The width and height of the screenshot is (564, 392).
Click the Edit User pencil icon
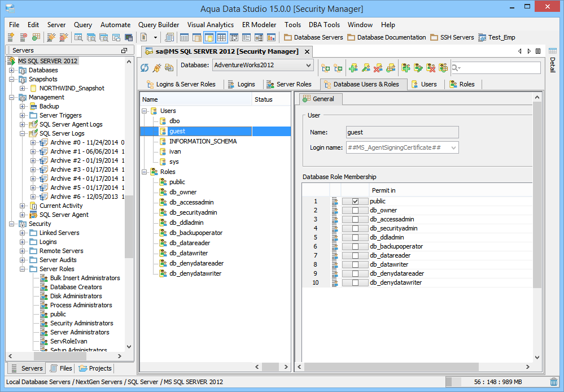[366, 68]
